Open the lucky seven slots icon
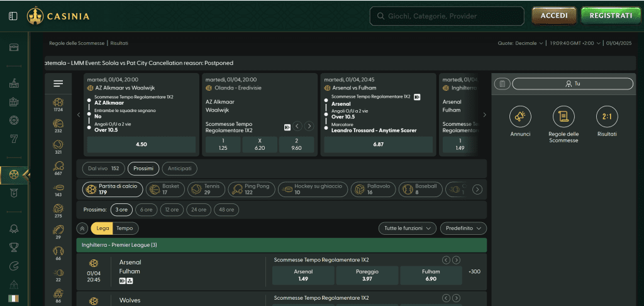Image resolution: width=644 pixels, height=306 pixels. coord(14,139)
